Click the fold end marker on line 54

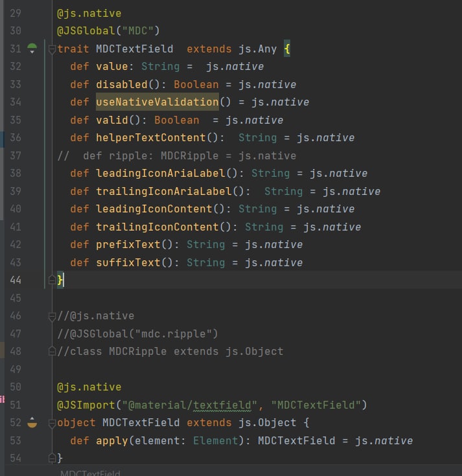(52, 458)
